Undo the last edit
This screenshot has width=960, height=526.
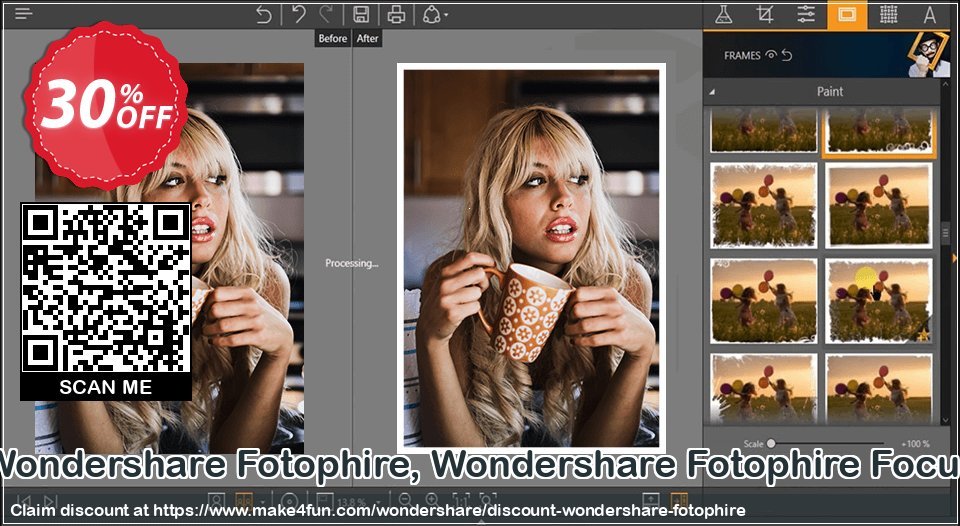pyautogui.click(x=299, y=14)
